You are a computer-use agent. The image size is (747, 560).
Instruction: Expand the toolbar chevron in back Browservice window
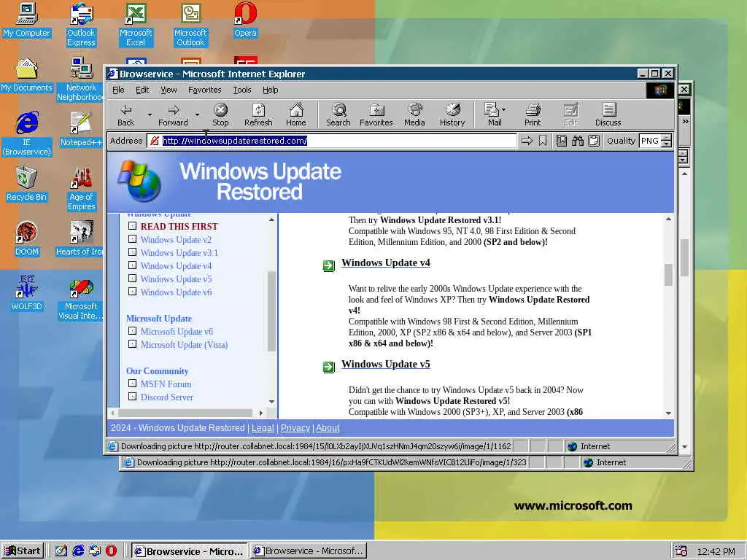(x=686, y=122)
